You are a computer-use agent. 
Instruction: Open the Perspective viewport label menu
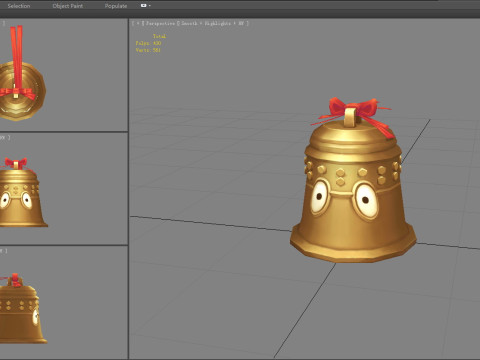tap(160, 23)
